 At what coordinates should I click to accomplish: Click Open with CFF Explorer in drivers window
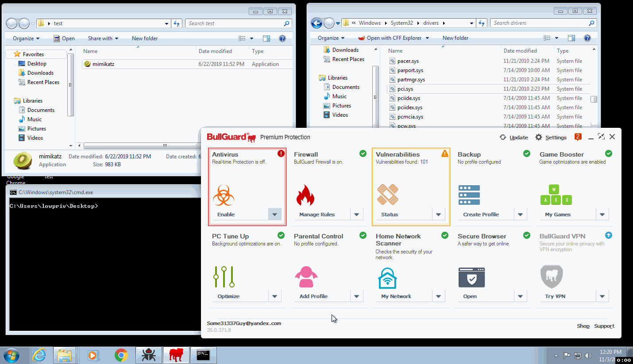394,38
